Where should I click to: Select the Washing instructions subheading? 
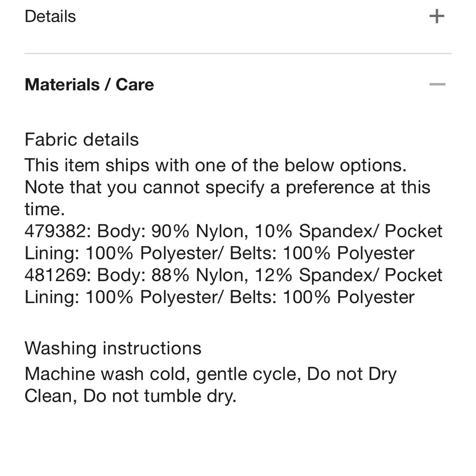coord(113,348)
